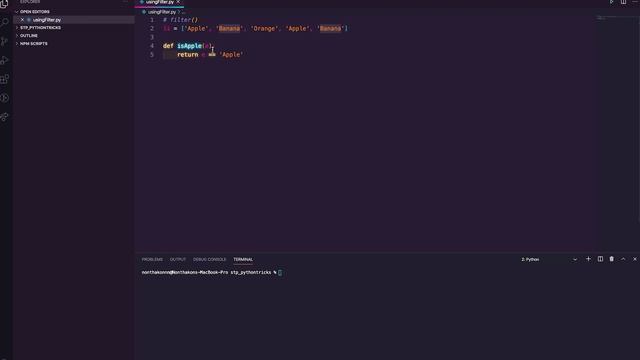This screenshot has height=360, width=640.
Task: Click the terminal prompt input area
Action: (x=280, y=272)
